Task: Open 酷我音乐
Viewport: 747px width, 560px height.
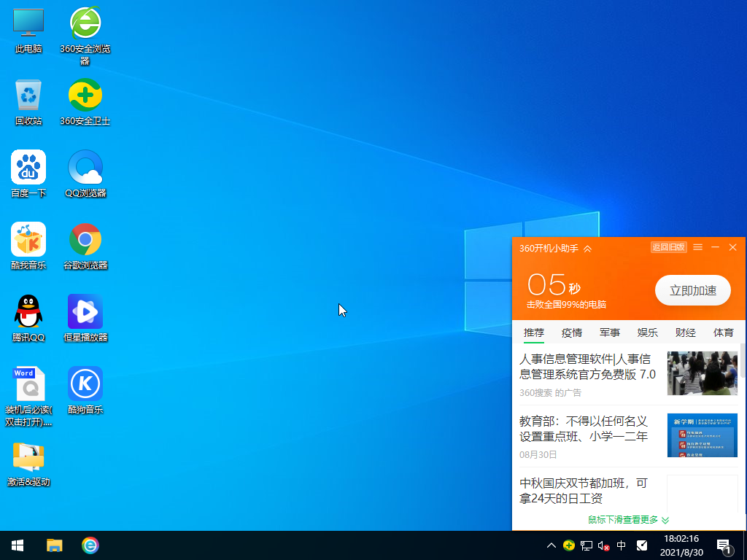Action: click(x=28, y=238)
